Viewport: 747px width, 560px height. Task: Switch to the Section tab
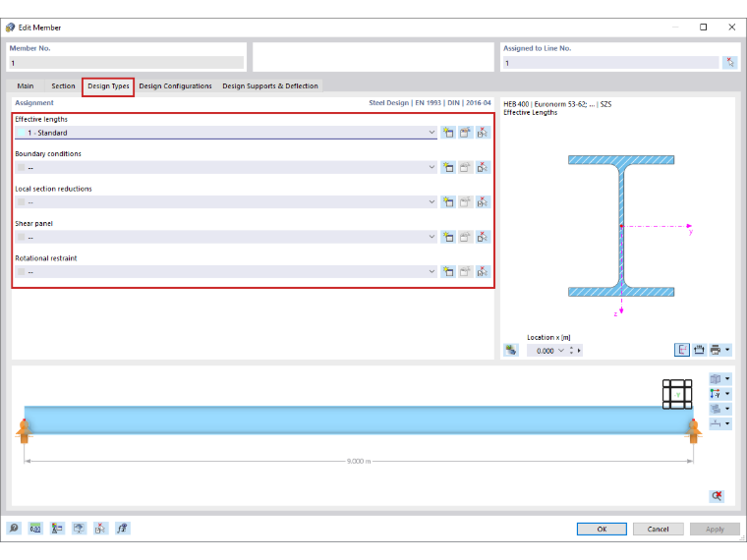63,86
